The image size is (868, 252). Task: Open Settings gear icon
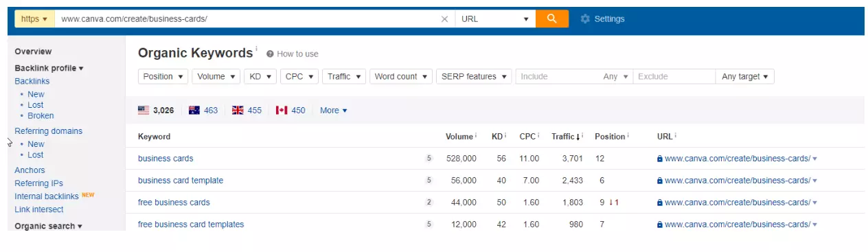pyautogui.click(x=585, y=19)
